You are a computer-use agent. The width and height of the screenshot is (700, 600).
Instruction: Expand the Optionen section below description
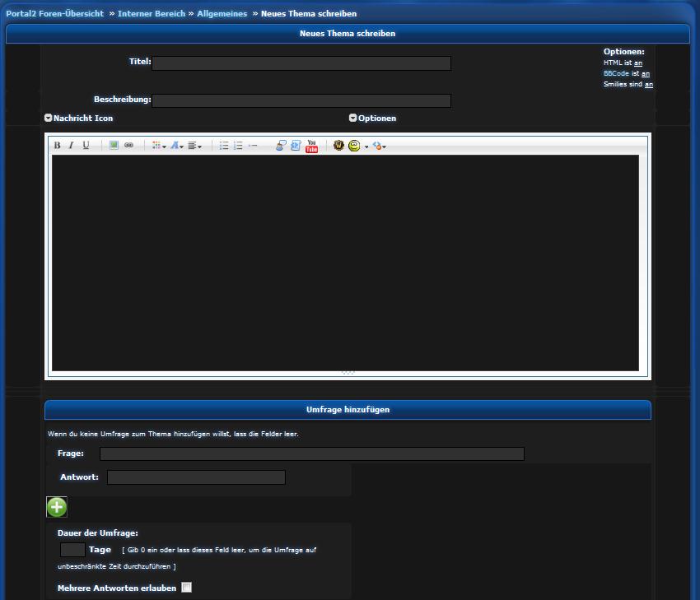352,118
